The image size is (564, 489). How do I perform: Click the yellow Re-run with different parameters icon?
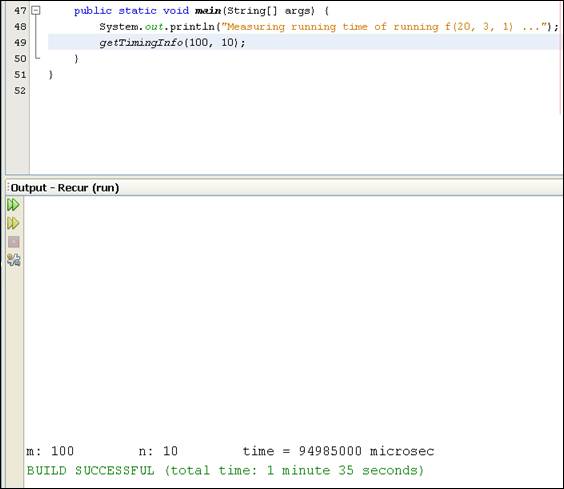click(x=13, y=223)
